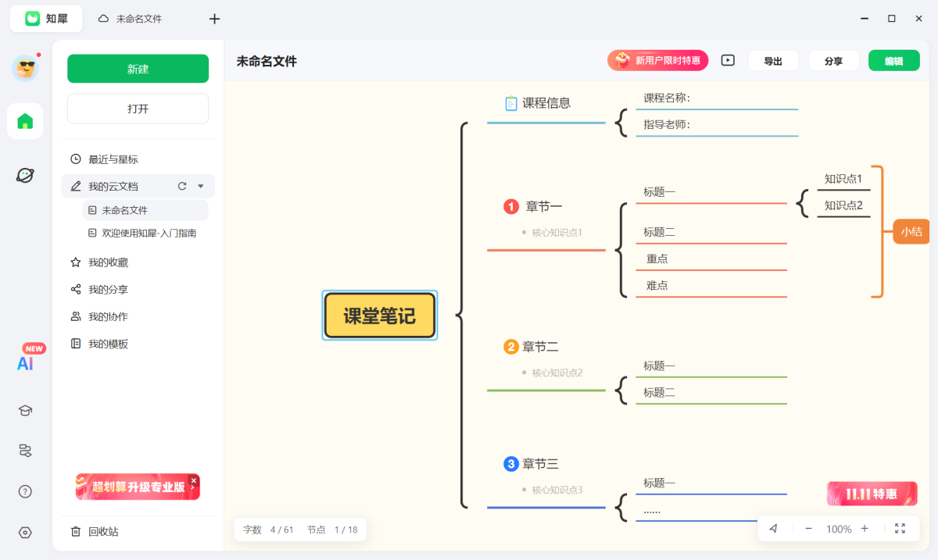The height and width of the screenshot is (560, 938).
Task: Select the Home icon in left sidebar
Action: pos(25,121)
